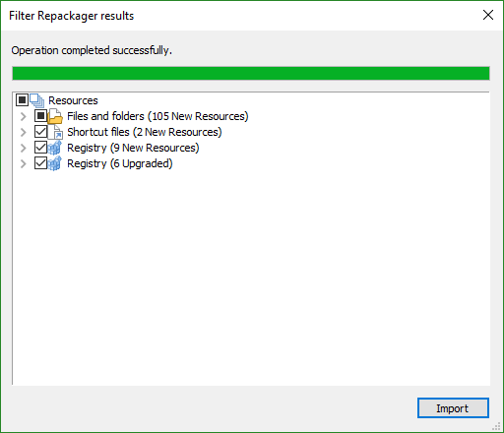Close the Filter Repackager results dialog
The image size is (504, 433).
point(488,15)
